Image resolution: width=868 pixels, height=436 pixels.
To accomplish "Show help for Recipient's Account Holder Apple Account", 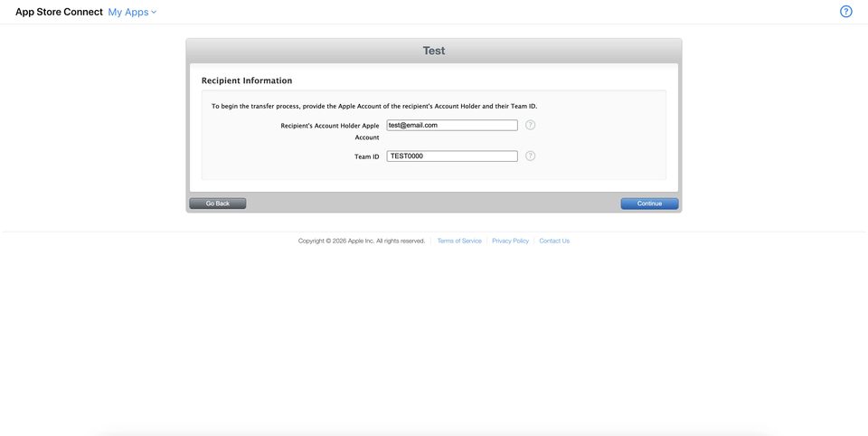I will click(x=531, y=125).
